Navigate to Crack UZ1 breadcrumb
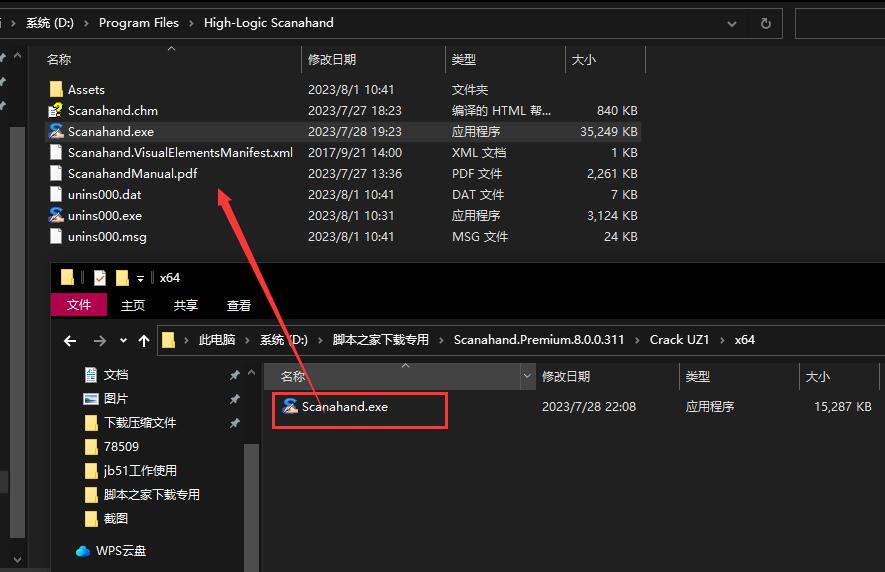 pos(679,339)
